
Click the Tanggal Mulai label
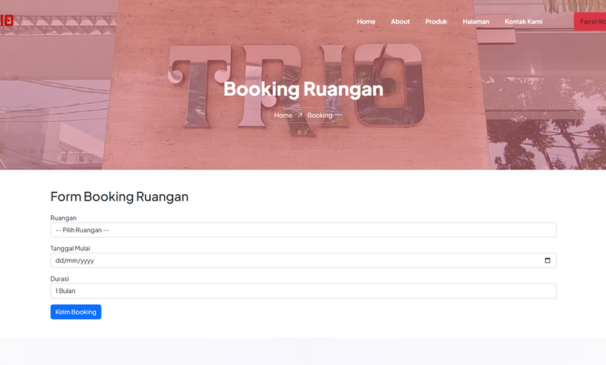(x=70, y=248)
